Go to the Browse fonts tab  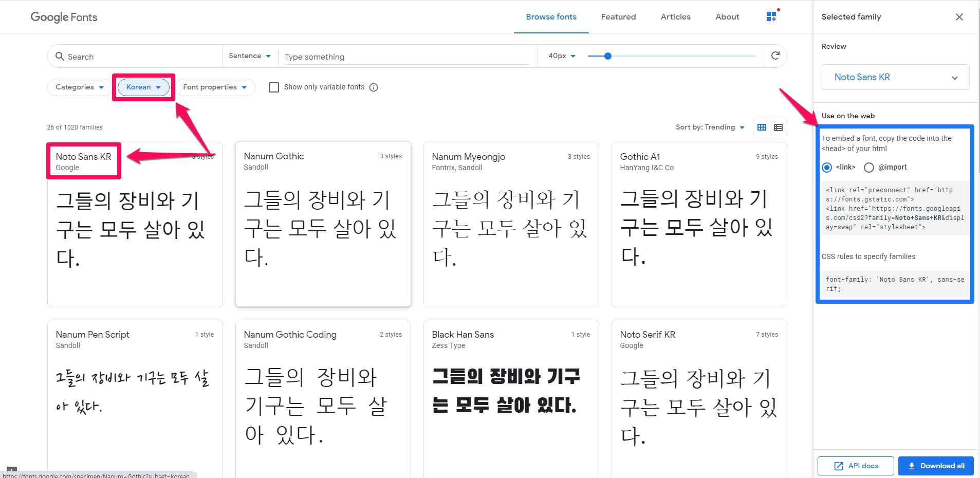click(x=551, y=17)
